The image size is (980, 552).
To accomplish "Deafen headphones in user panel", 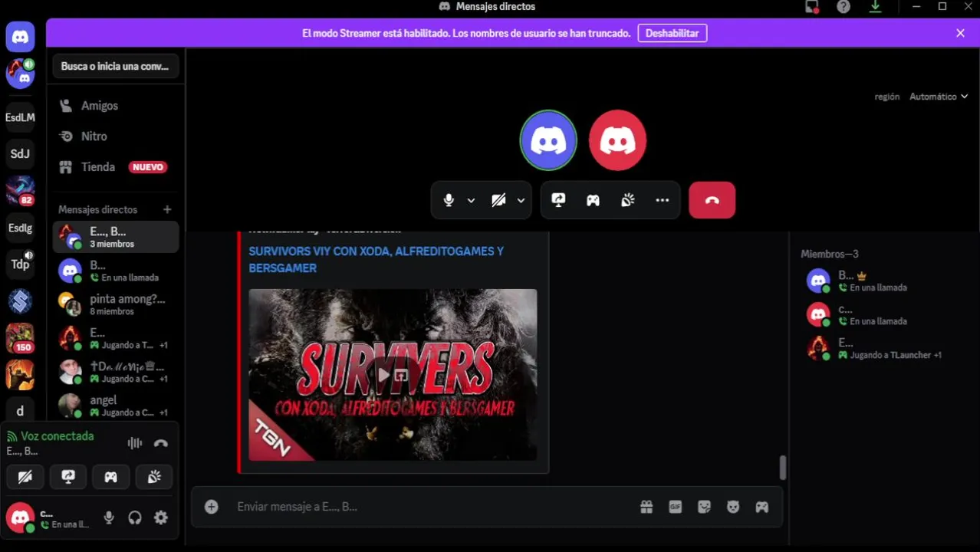I will click(135, 517).
